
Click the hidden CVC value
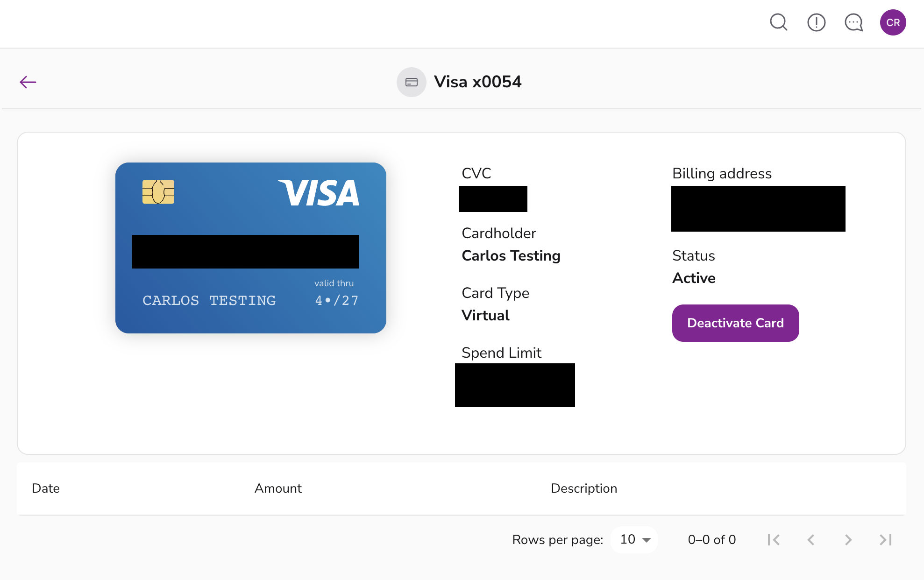coord(493,199)
